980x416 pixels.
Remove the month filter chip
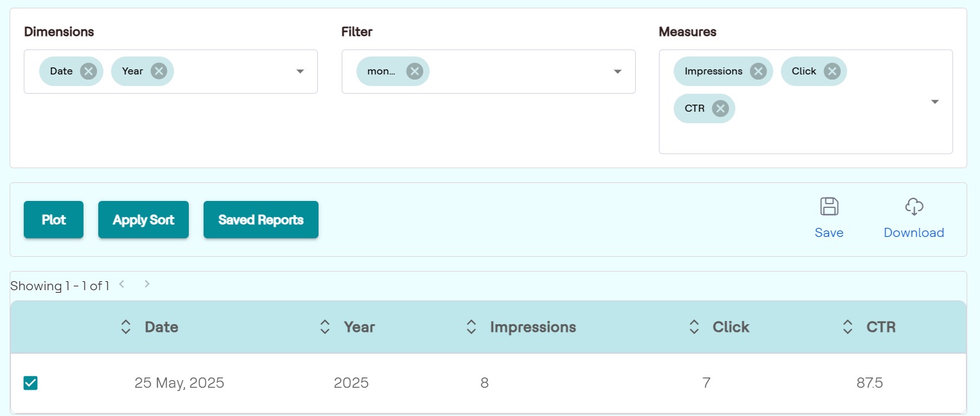click(414, 71)
